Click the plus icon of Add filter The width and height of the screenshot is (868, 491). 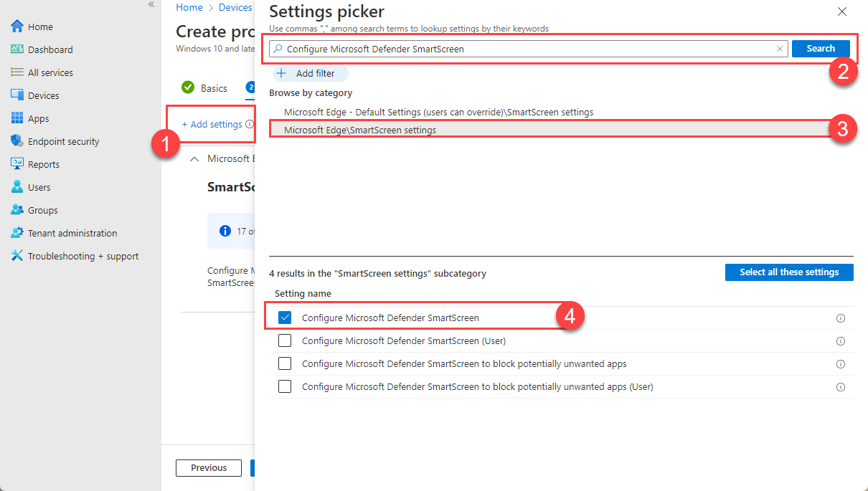281,73
